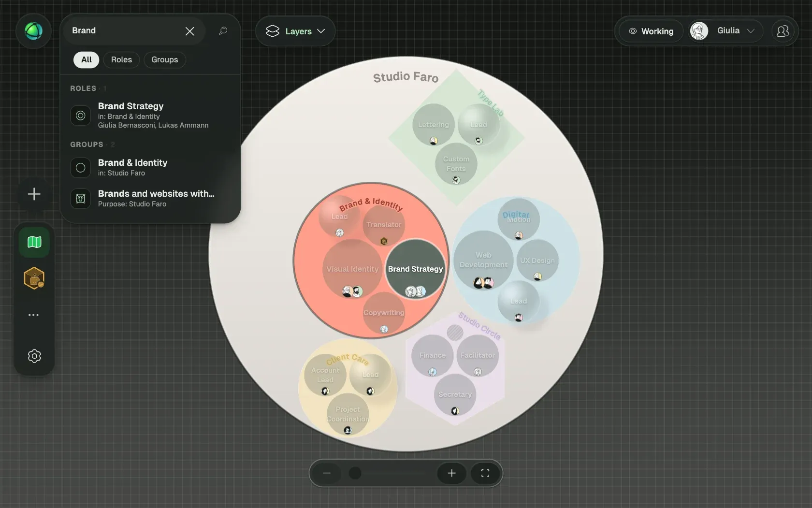
Task: Open the Layers dropdown
Action: point(295,31)
